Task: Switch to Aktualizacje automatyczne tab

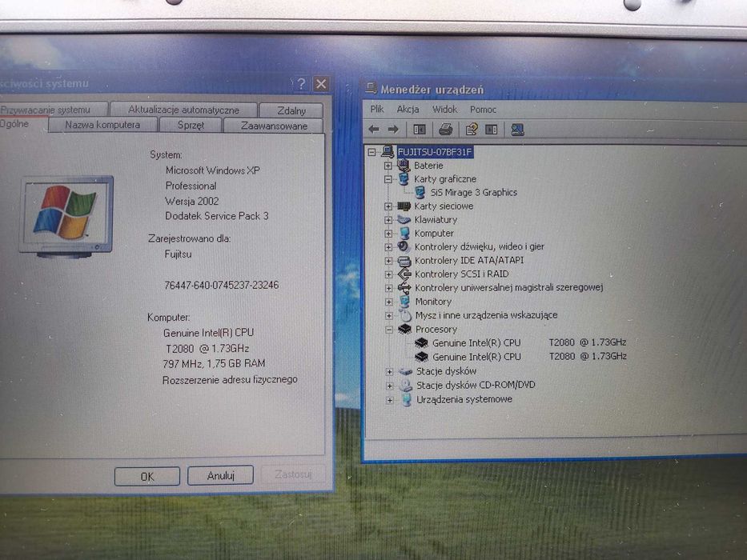Action: (183, 110)
